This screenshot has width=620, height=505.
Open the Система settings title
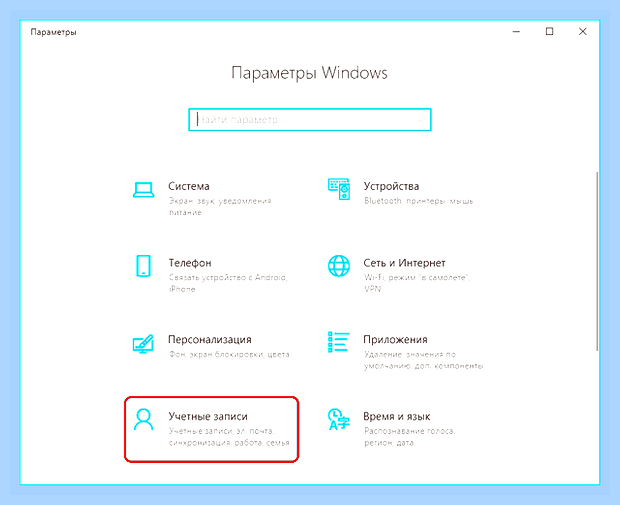tap(189, 186)
